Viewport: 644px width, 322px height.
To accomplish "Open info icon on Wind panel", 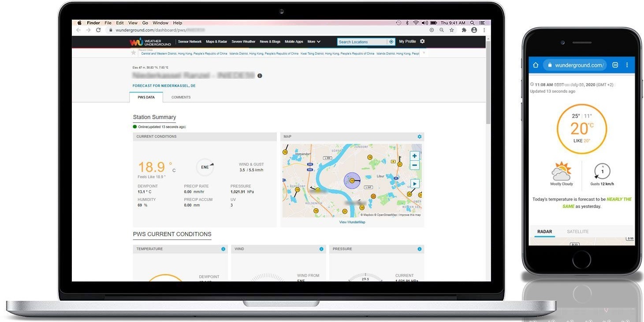I will click(321, 249).
